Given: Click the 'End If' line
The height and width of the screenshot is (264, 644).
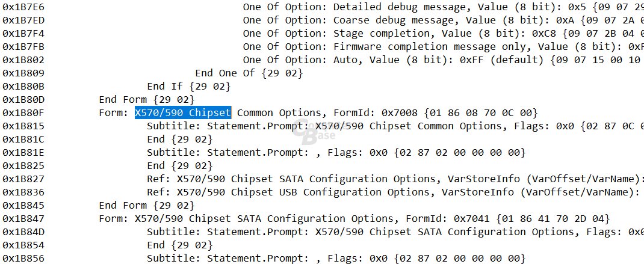Looking at the screenshot, I should point(188,87).
